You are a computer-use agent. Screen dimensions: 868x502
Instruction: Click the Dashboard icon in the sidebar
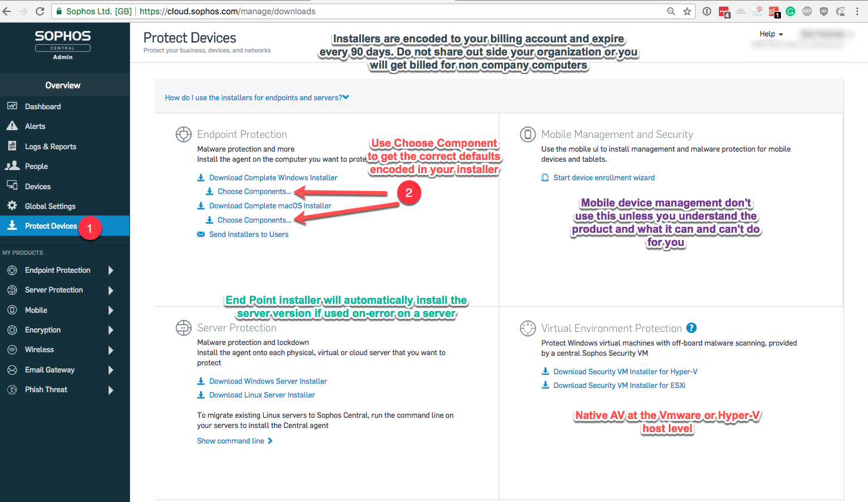(13, 106)
